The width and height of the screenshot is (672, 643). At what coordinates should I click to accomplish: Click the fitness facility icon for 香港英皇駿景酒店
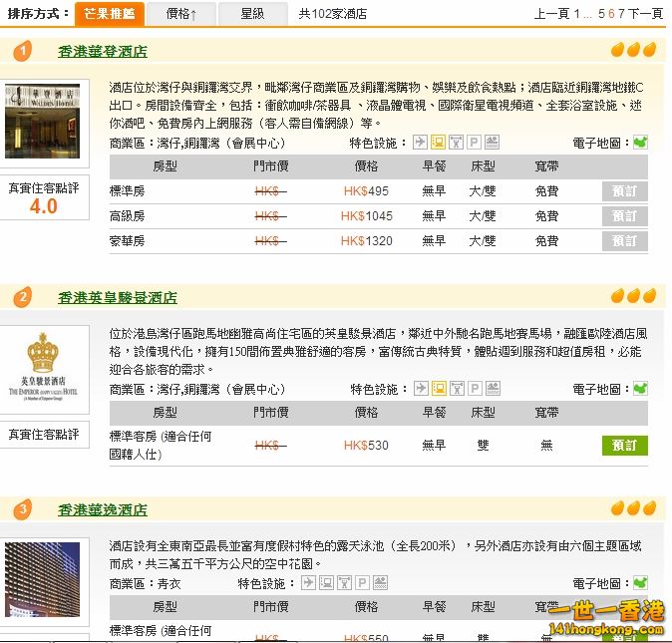pyautogui.click(x=457, y=389)
